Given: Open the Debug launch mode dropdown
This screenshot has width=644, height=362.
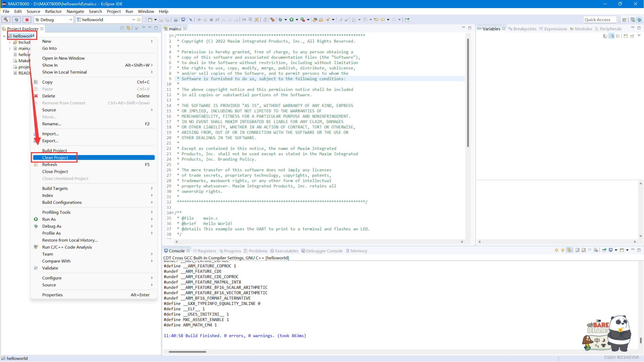Looking at the screenshot, I should (70, 20).
